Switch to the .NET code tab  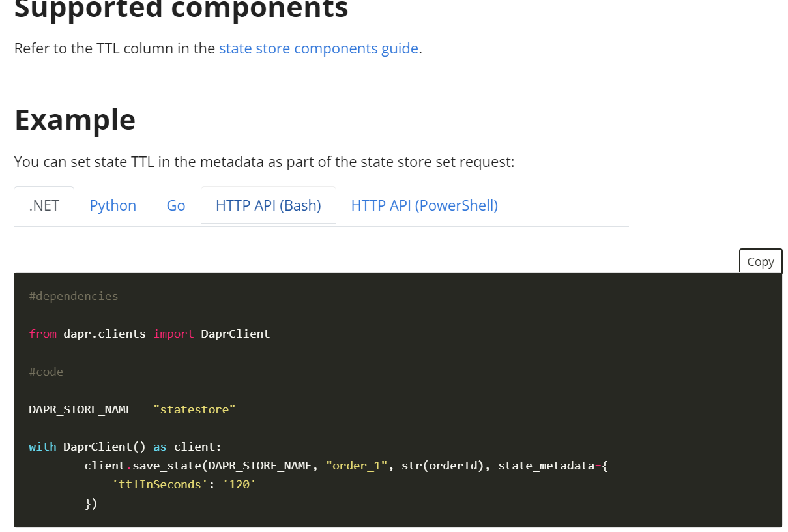[x=43, y=205]
